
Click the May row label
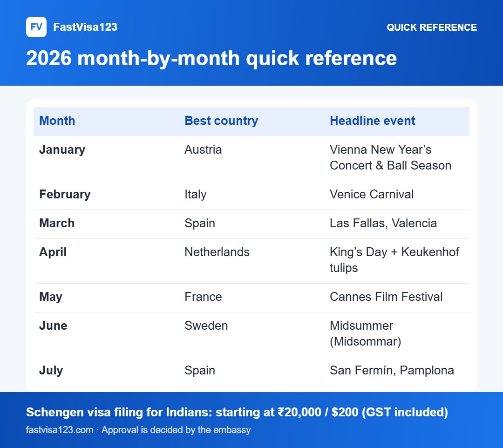tap(51, 297)
